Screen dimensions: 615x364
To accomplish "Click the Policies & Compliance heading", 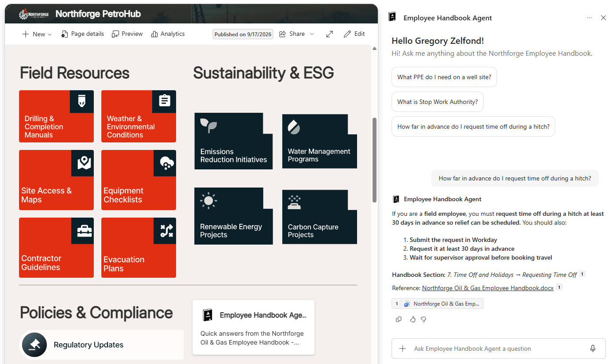I will coord(96,313).
